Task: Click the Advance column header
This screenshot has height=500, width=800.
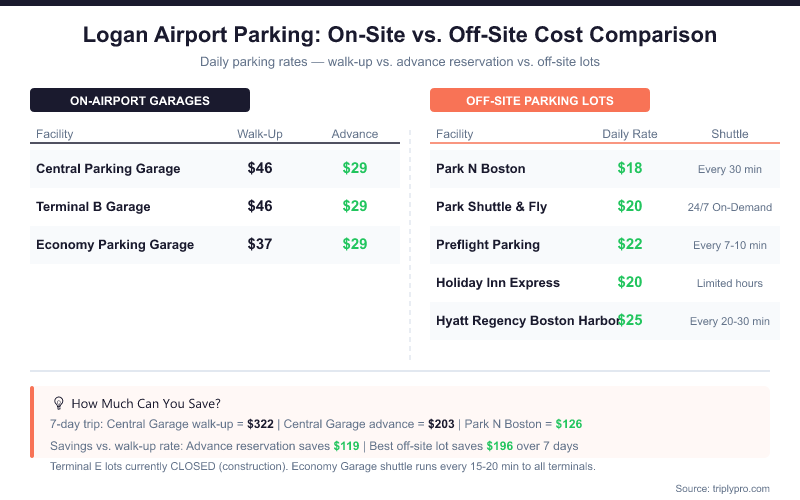Action: point(355,134)
